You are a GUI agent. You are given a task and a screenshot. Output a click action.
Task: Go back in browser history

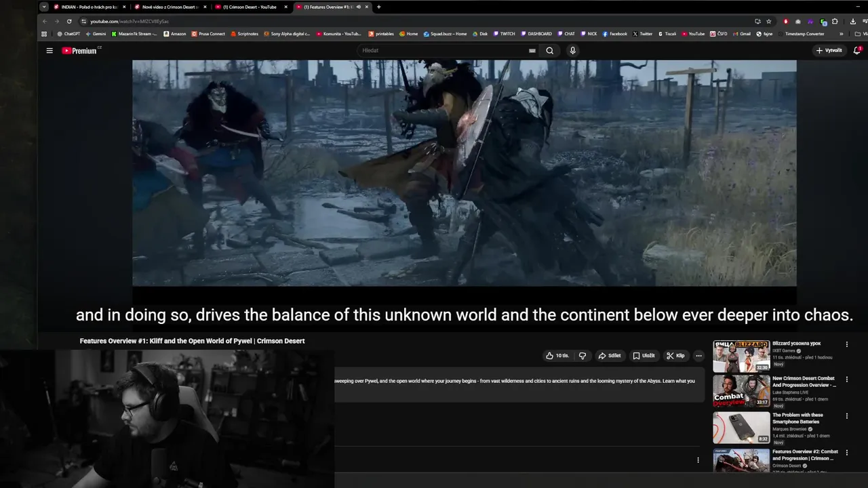[x=45, y=21]
